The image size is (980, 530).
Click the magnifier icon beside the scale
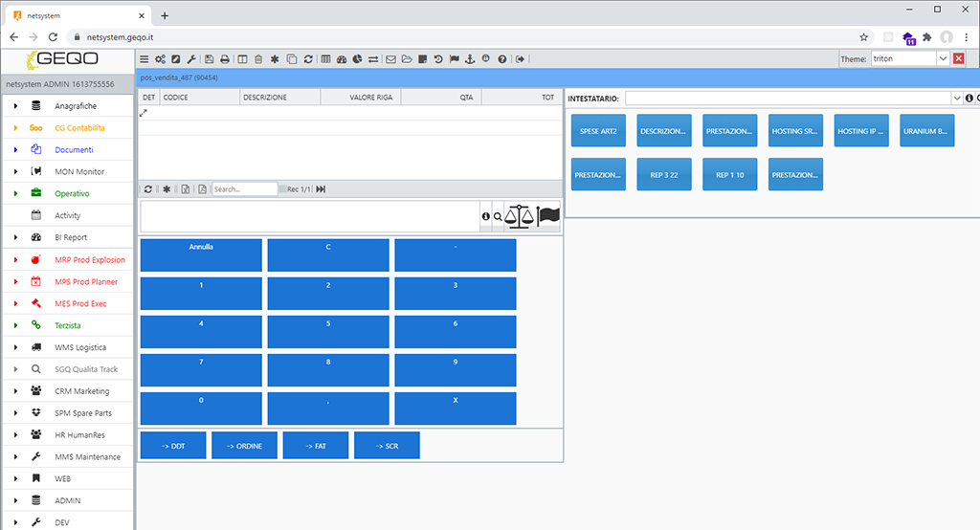498,217
